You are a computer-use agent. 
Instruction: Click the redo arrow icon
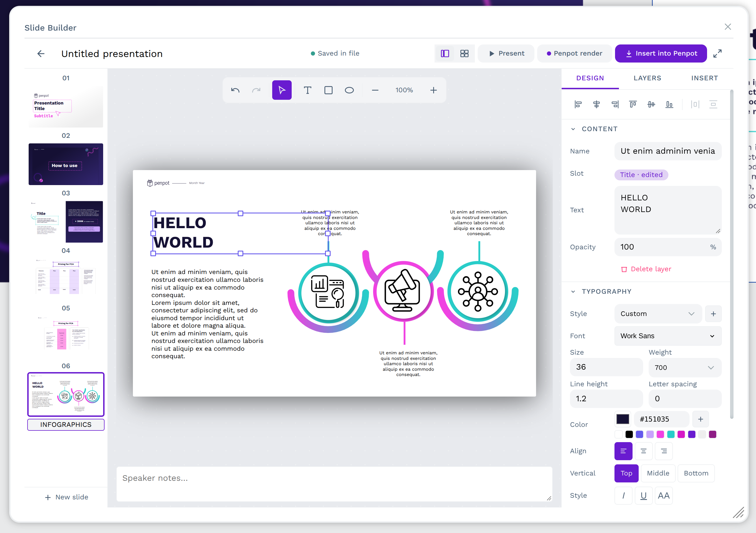256,90
